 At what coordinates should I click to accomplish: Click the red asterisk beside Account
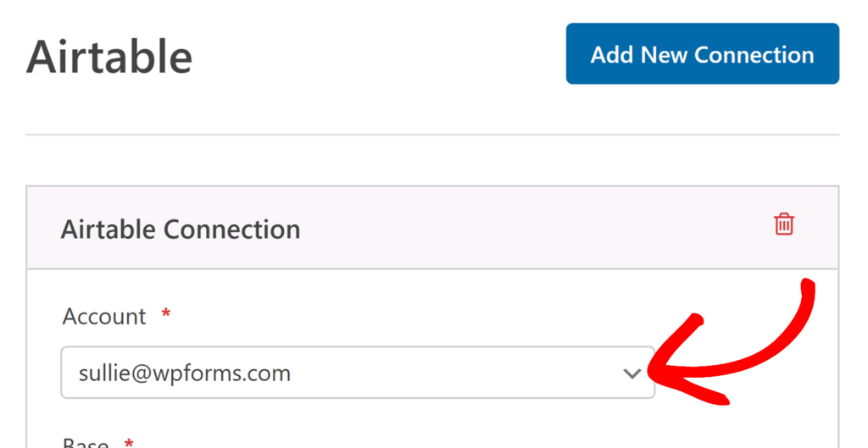click(x=166, y=315)
